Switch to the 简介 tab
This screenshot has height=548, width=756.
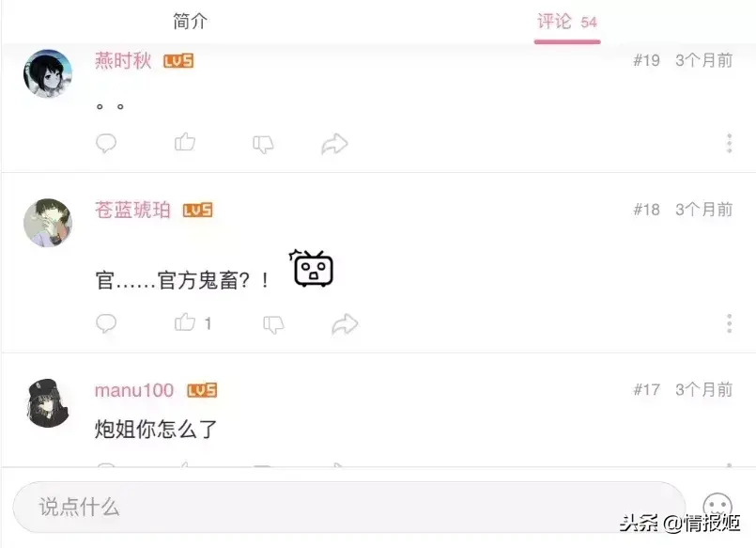click(x=190, y=22)
